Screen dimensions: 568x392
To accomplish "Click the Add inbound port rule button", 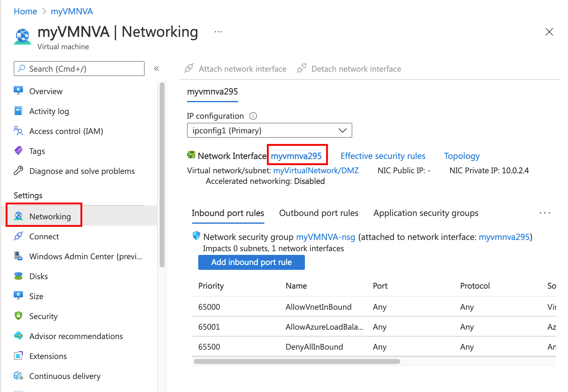I will [251, 262].
